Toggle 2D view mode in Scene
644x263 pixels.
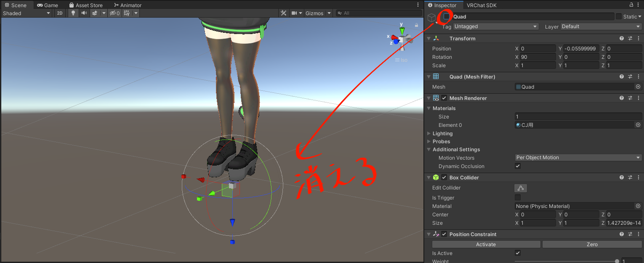point(60,13)
